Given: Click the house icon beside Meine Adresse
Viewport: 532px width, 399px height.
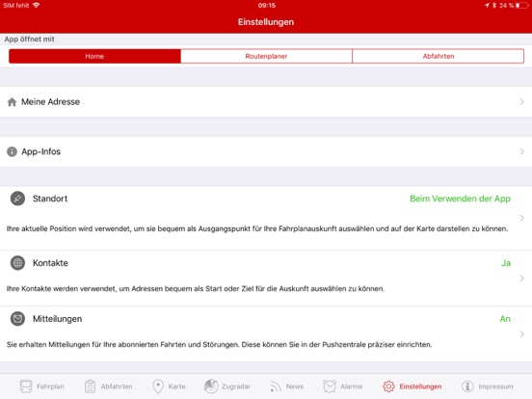Looking at the screenshot, I should [12, 102].
